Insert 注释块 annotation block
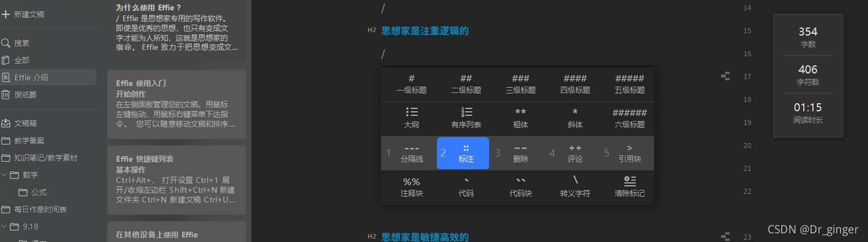The height and width of the screenshot is (242, 868). tap(412, 188)
